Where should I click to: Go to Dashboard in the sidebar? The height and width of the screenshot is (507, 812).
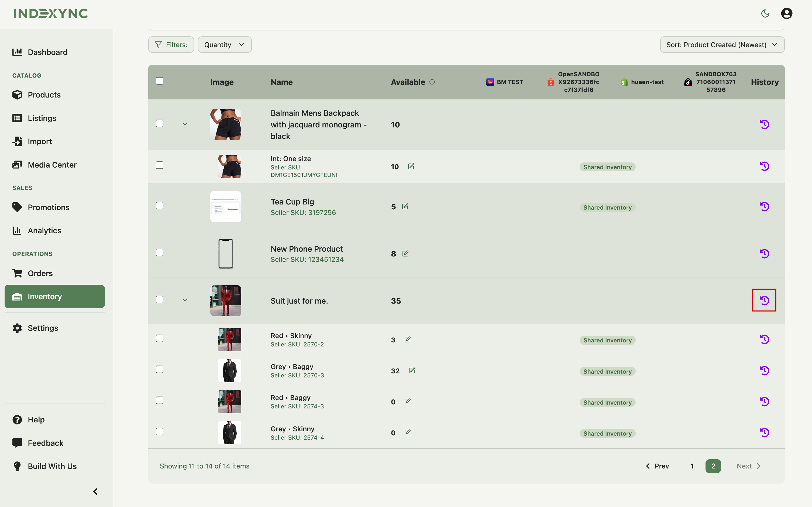click(x=55, y=52)
